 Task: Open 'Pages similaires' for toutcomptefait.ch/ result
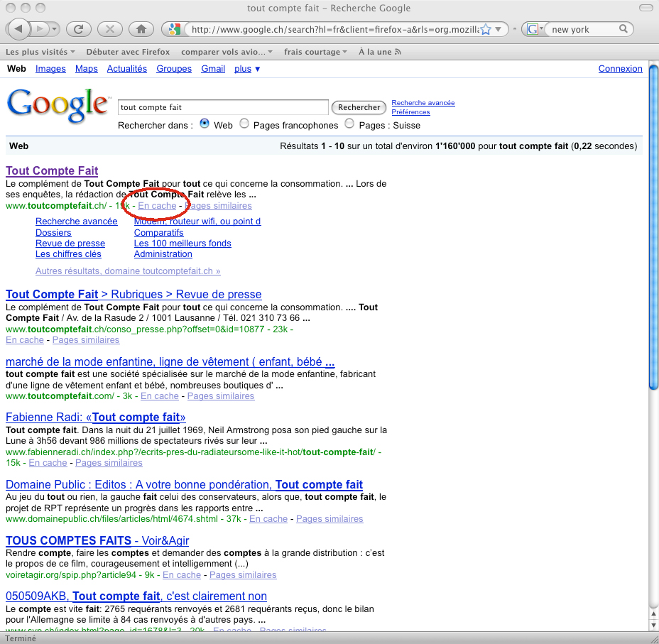pyautogui.click(x=219, y=206)
